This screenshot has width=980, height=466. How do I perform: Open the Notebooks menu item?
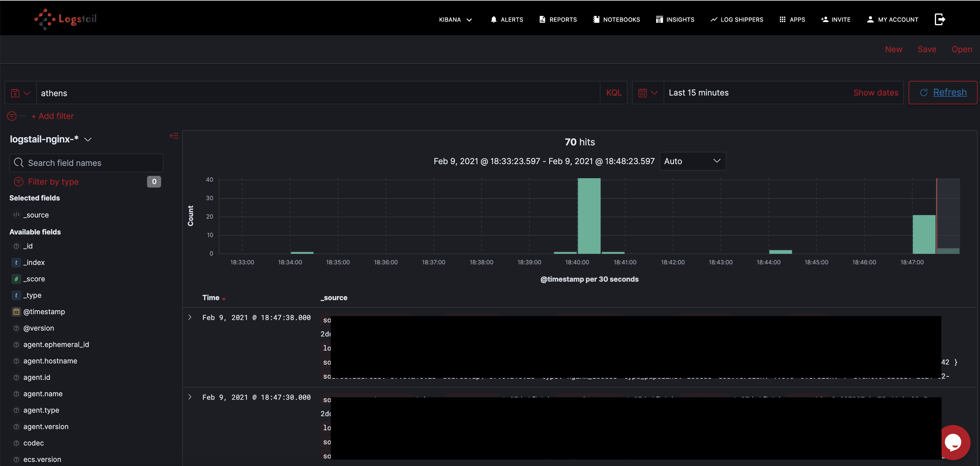[616, 19]
